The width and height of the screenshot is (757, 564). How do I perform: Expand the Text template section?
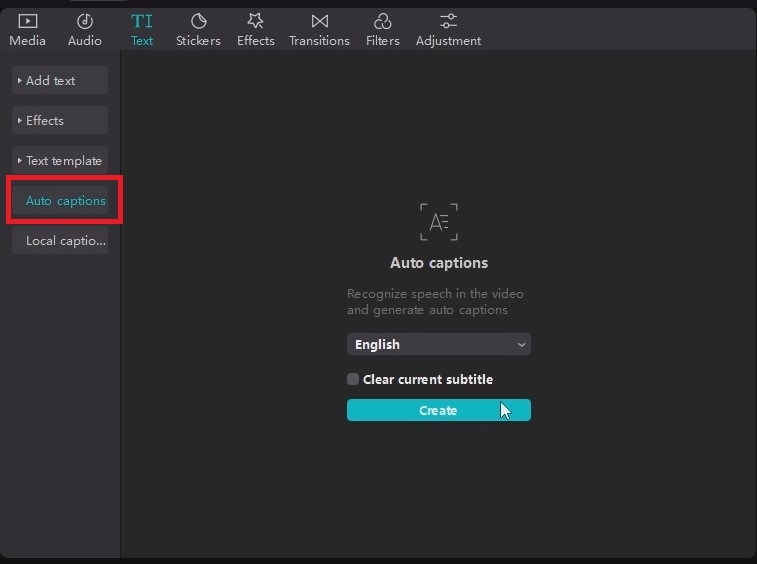point(60,160)
